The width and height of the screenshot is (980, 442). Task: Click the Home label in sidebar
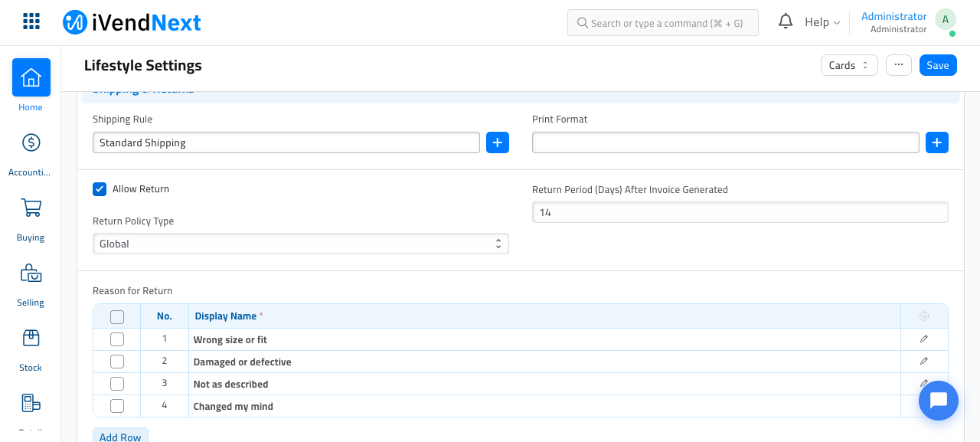pos(31,107)
